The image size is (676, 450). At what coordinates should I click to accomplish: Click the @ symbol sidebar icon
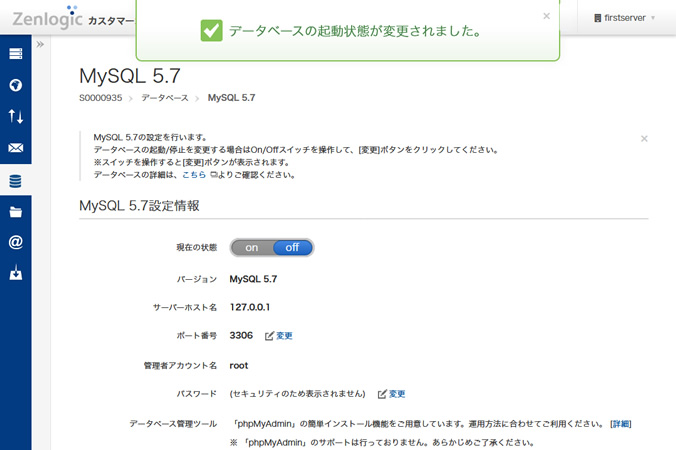(15, 242)
